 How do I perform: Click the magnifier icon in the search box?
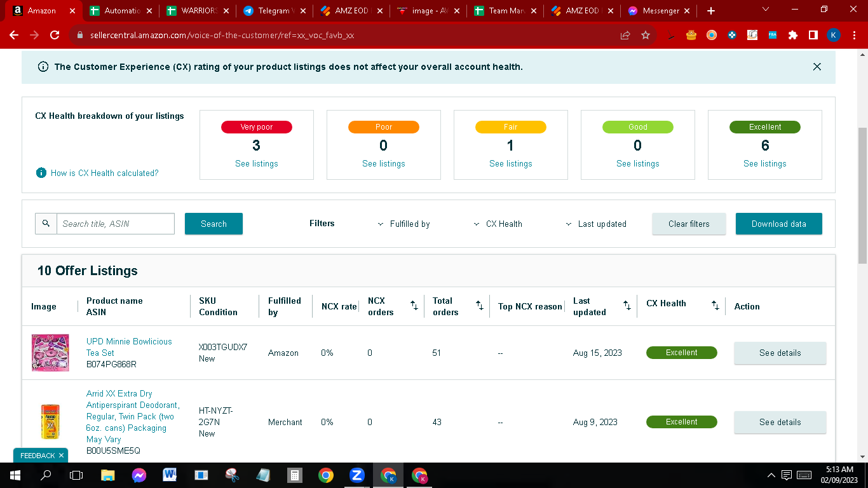pos(46,224)
